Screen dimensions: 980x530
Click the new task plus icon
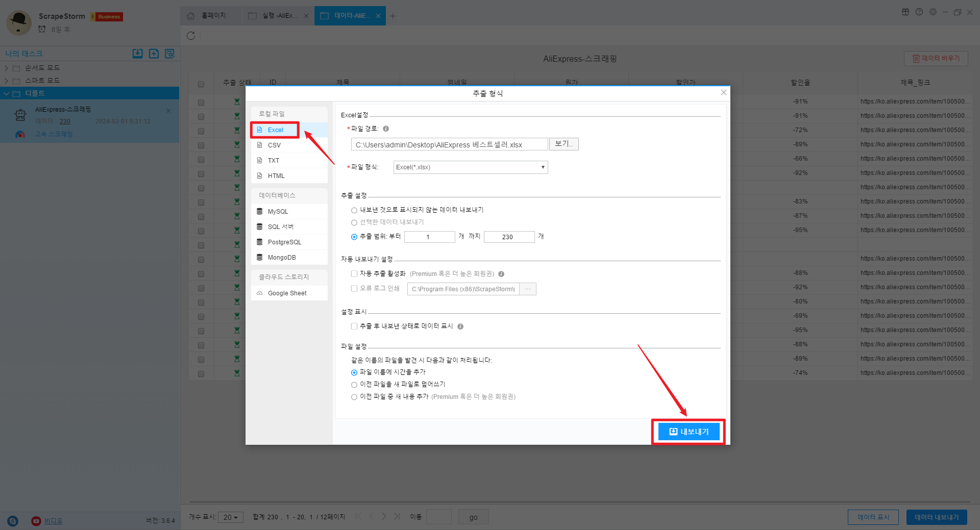click(154, 54)
